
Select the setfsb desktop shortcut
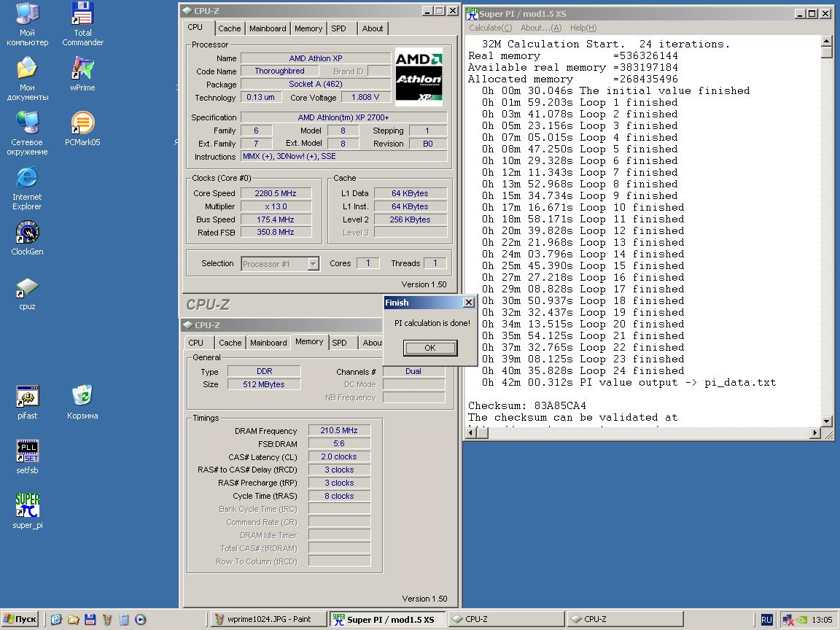(27, 457)
